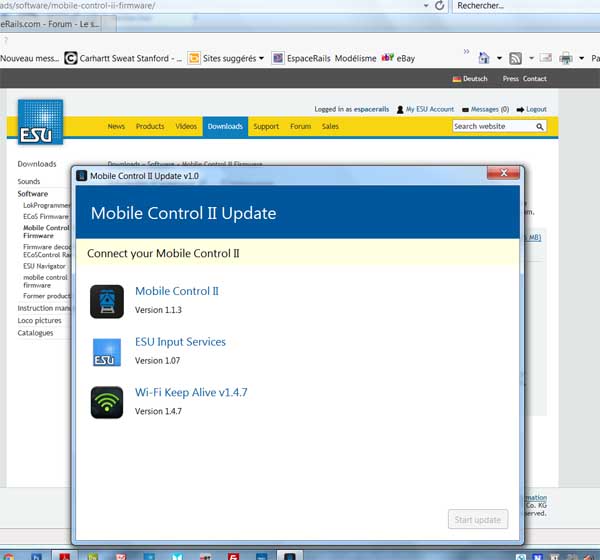Click the ESU Input Services icon
This screenshot has width=600, height=560.
[107, 352]
